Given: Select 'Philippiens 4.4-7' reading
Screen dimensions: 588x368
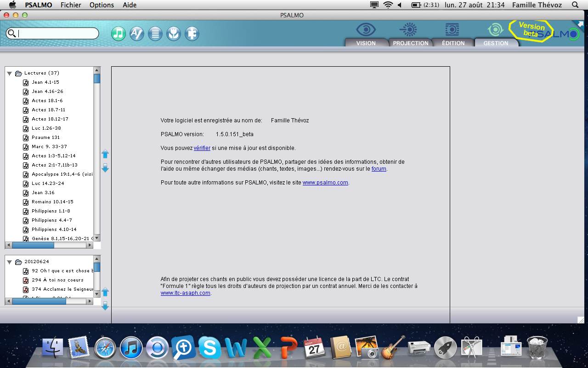Looking at the screenshot, I should 52,220.
